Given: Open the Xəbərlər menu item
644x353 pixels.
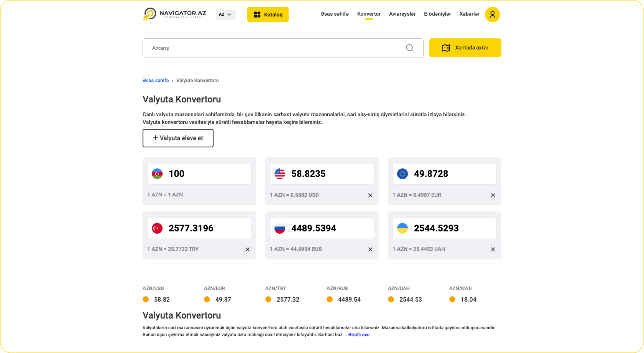Looking at the screenshot, I should coord(469,14).
